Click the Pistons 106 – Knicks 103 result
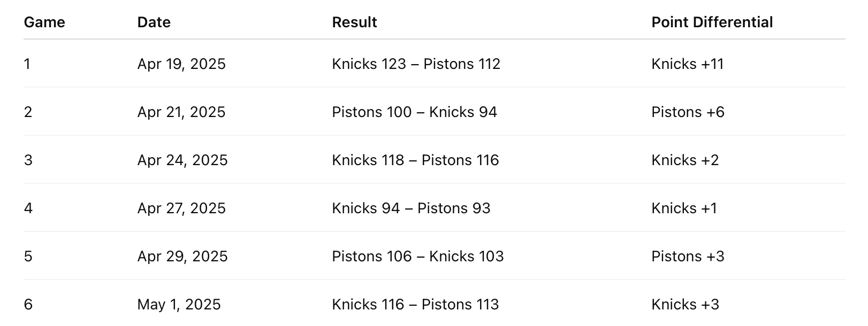Screen dimensions: 868x326 (417, 257)
